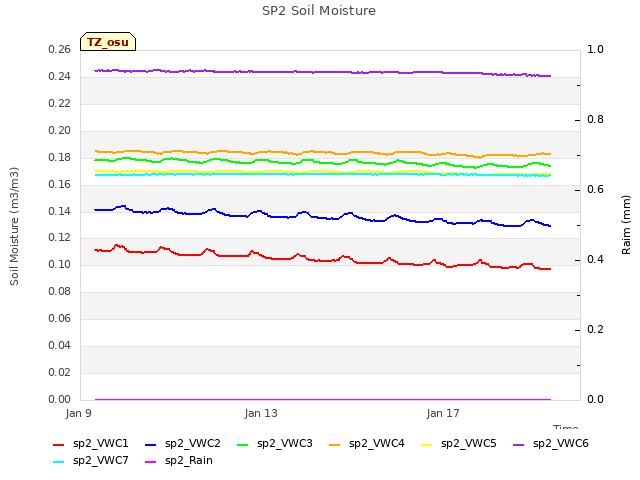This screenshot has height=480, width=640.
Task: Click the chart title SP2 Soil Moisture
Action: click(x=319, y=11)
